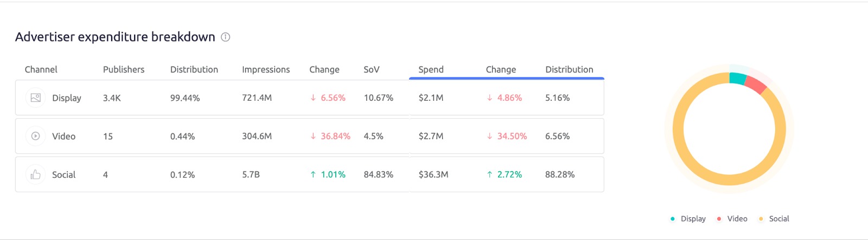
Task: Click the SoV column header
Action: tap(372, 69)
